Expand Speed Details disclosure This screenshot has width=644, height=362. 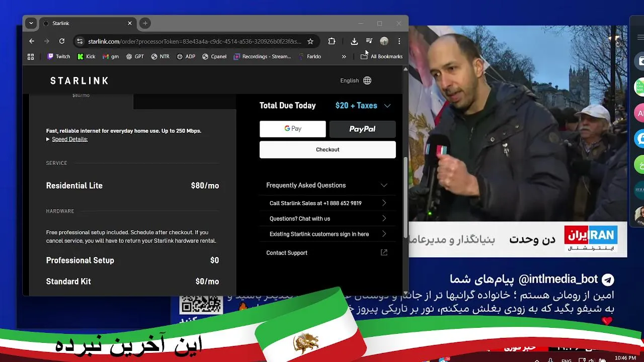tap(67, 139)
